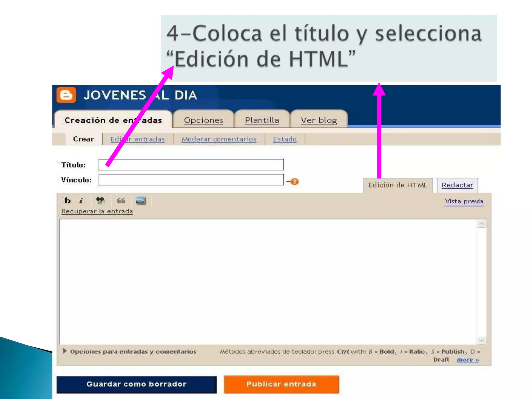Insert a blockquote with the quote icon

click(121, 201)
